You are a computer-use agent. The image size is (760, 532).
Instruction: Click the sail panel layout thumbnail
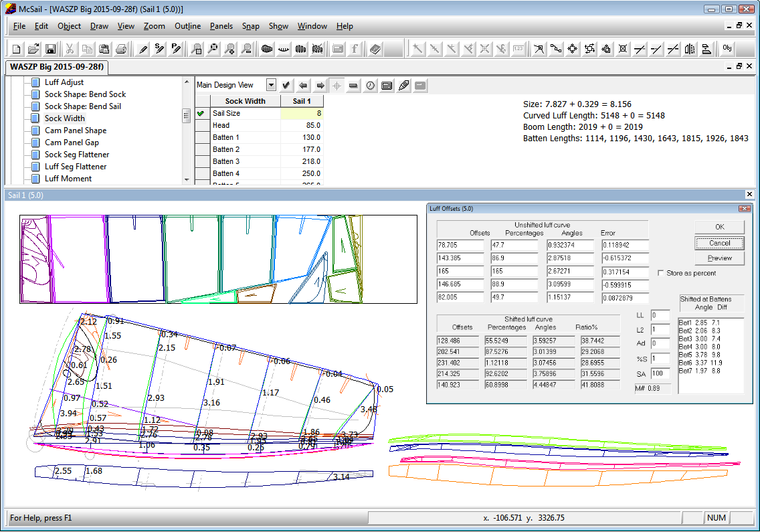tap(218, 260)
